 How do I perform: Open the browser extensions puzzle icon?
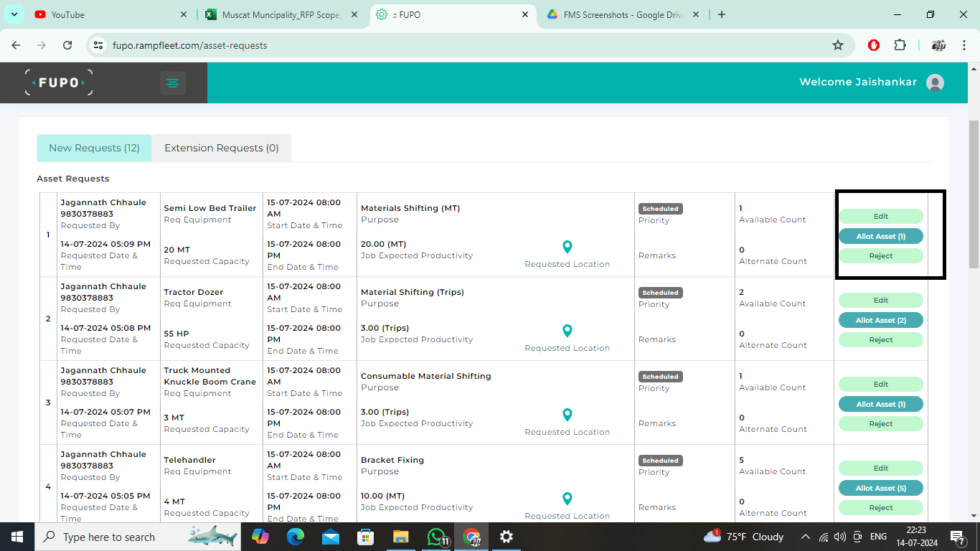click(900, 45)
